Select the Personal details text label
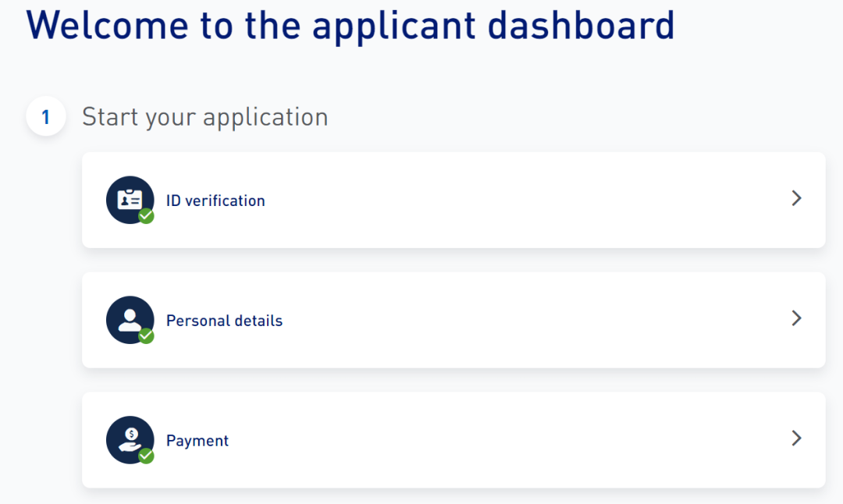The height and width of the screenshot is (504, 843). click(x=224, y=320)
